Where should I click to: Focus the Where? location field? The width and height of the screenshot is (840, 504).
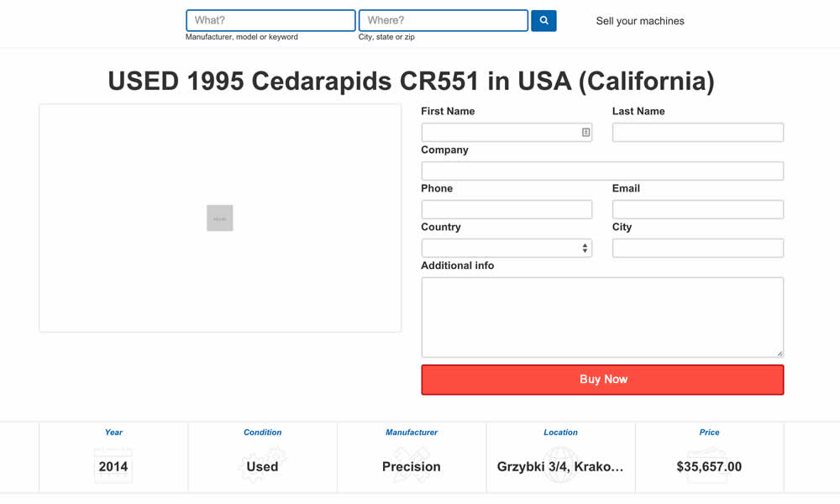(444, 20)
